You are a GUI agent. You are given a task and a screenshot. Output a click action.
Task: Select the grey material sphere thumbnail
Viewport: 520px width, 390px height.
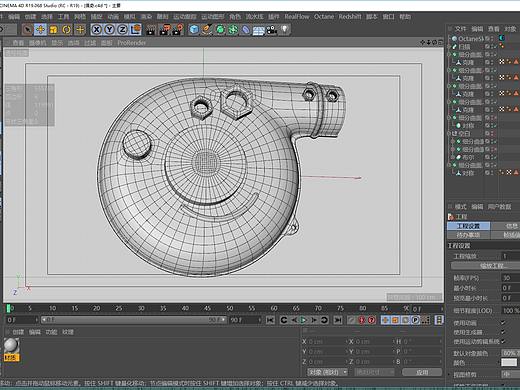point(12,345)
